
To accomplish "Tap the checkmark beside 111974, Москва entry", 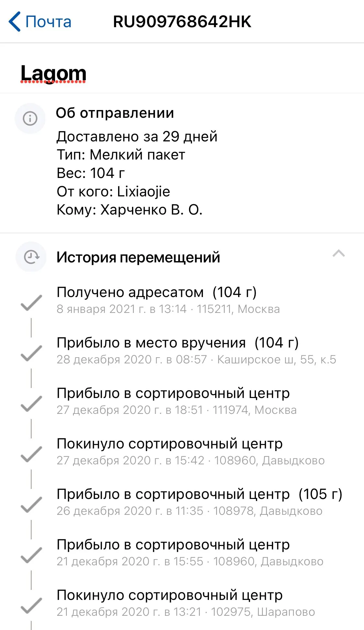I will pos(31,403).
